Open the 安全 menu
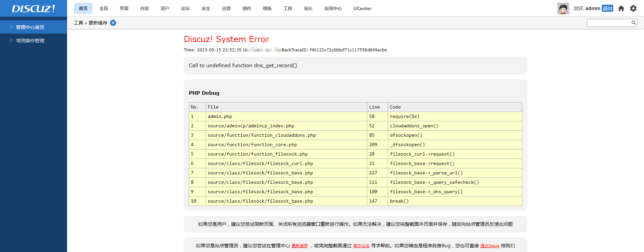Image resolution: width=644 pixels, height=252 pixels. pyautogui.click(x=206, y=8)
